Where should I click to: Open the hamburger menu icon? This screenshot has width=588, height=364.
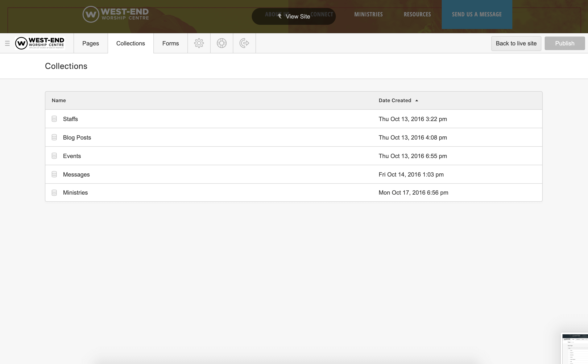(7, 43)
